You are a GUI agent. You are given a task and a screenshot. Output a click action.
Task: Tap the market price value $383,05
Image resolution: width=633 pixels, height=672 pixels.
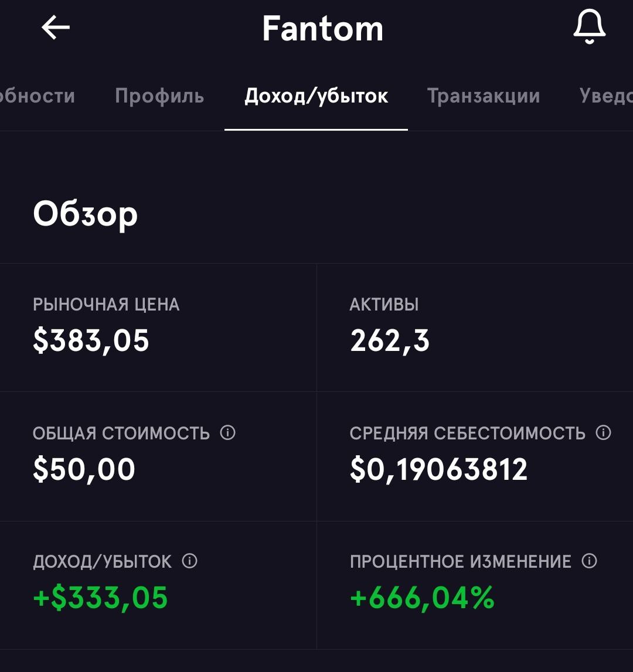[91, 341]
